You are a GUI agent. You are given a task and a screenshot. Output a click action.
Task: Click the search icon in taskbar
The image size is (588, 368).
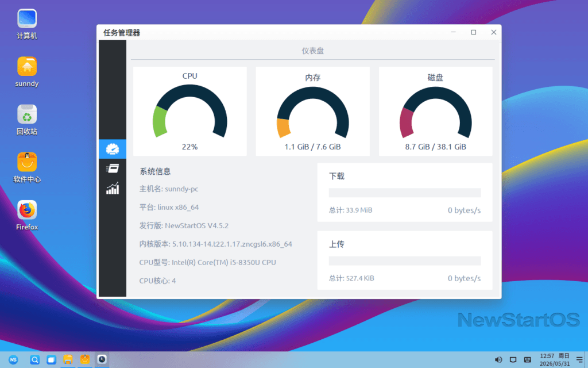tap(34, 360)
